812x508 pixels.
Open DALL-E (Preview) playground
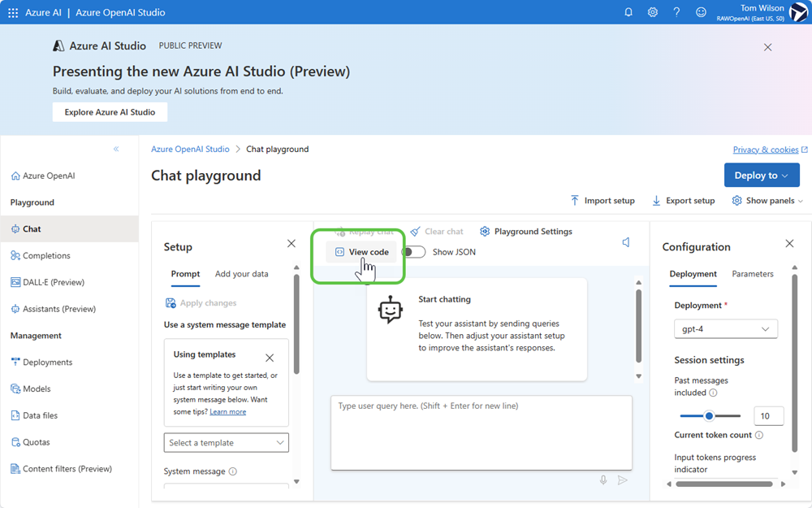(x=47, y=282)
